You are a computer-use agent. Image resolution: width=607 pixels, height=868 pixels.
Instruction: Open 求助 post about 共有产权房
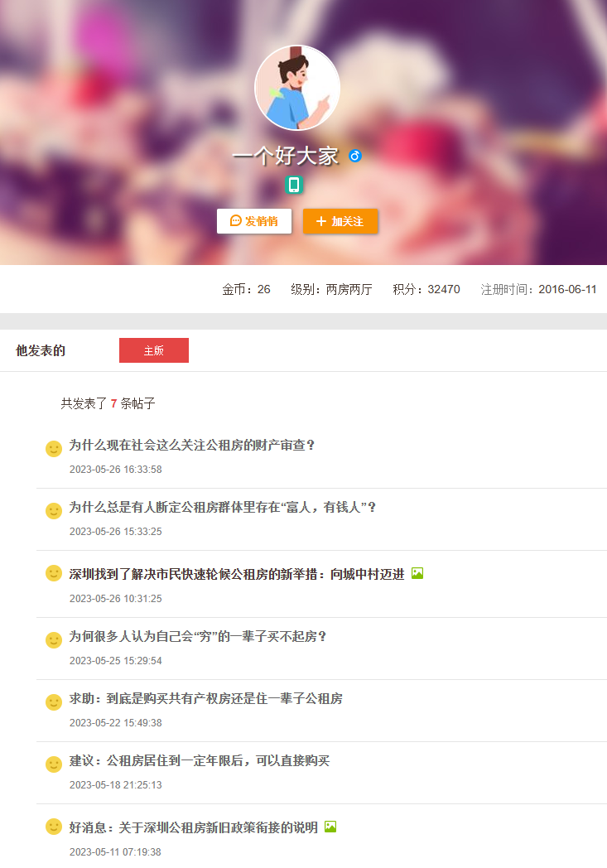(x=205, y=698)
